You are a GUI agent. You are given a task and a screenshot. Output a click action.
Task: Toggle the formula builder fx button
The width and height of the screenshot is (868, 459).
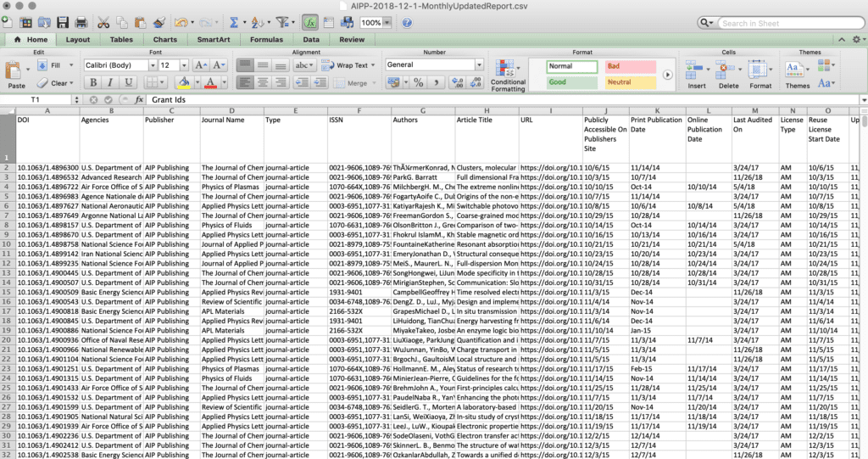310,23
